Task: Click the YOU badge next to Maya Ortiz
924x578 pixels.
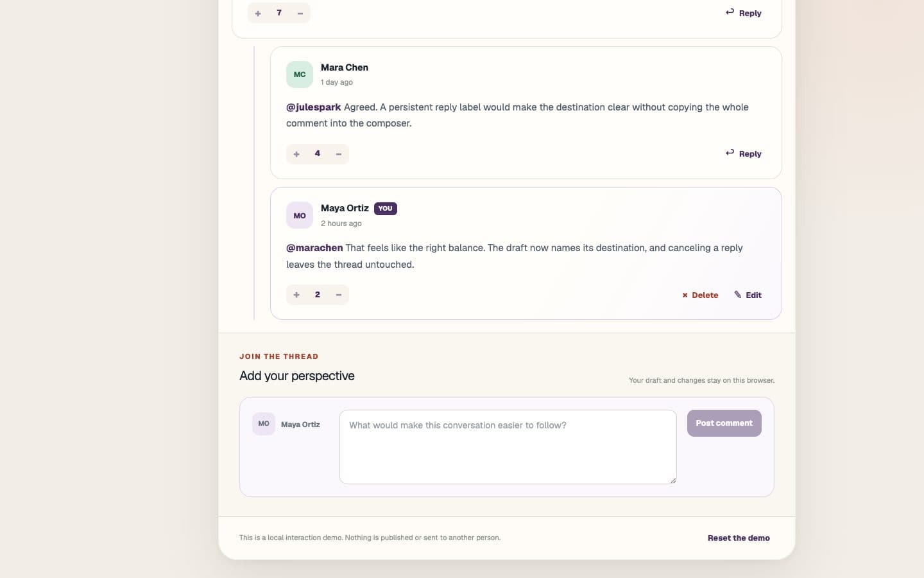Action: [x=386, y=209]
